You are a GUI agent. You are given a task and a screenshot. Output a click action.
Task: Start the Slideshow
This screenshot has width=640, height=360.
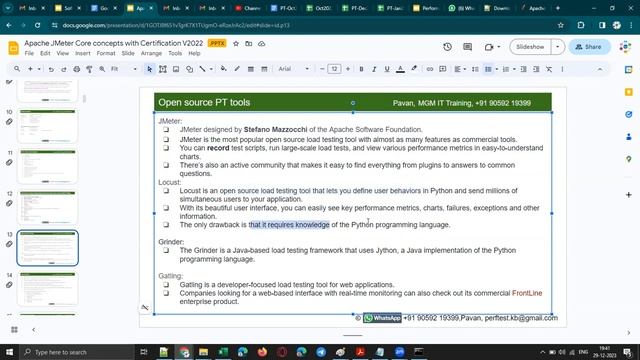coord(530,47)
